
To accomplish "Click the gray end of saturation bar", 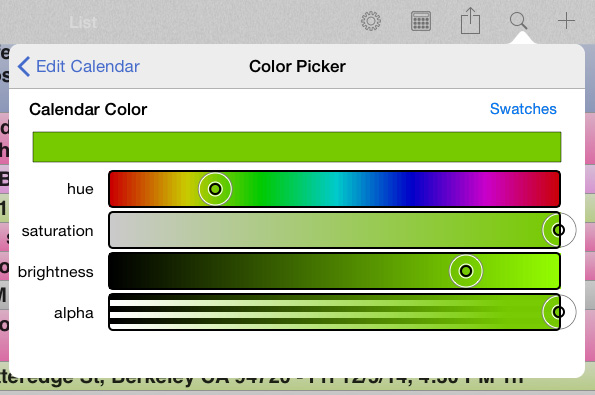I will click(118, 230).
